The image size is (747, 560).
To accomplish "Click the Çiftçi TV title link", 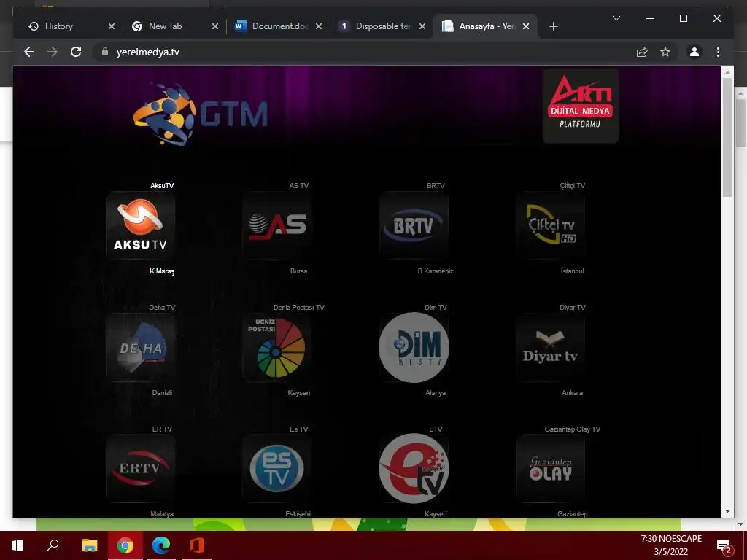I will pos(572,186).
